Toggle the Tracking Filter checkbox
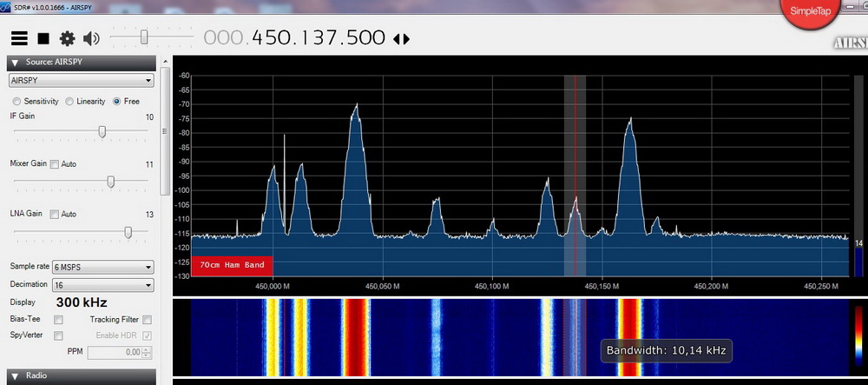Screen dimensions: 868x385 click(147, 320)
